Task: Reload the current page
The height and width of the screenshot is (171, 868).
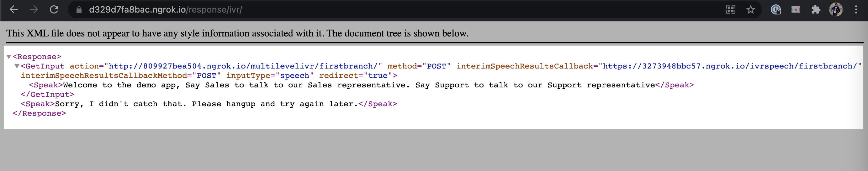Action: point(54,9)
